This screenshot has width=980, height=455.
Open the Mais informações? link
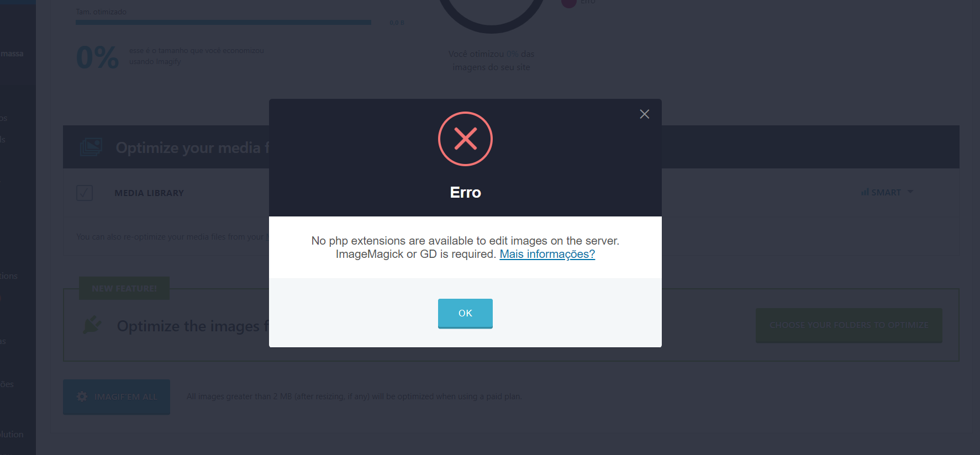click(x=547, y=254)
